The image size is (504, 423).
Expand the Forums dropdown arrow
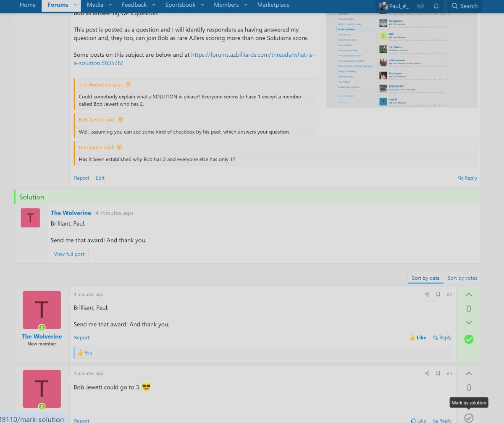(75, 5)
